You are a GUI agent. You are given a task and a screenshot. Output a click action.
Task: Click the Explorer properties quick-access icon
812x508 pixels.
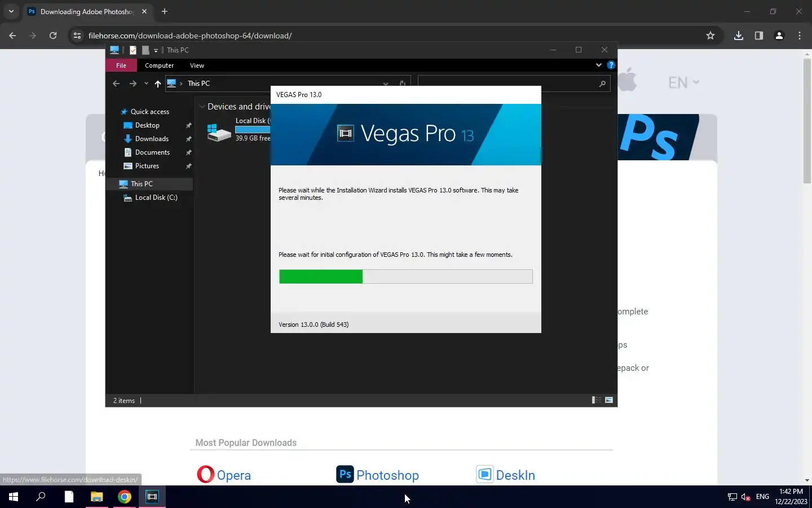click(x=133, y=50)
